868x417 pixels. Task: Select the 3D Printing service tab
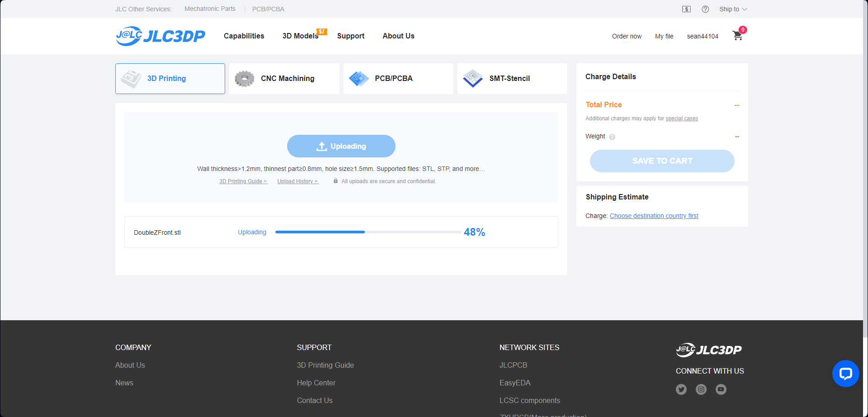tap(170, 79)
